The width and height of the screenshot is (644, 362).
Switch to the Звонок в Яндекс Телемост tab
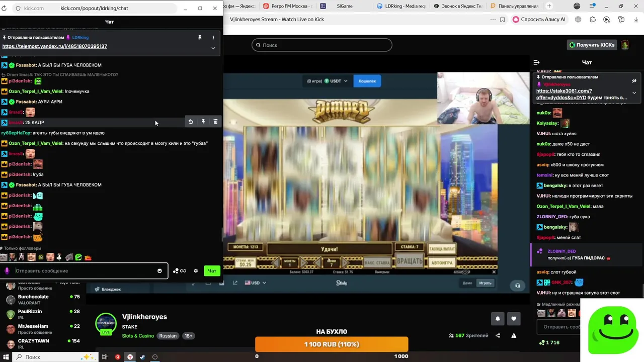point(458,6)
